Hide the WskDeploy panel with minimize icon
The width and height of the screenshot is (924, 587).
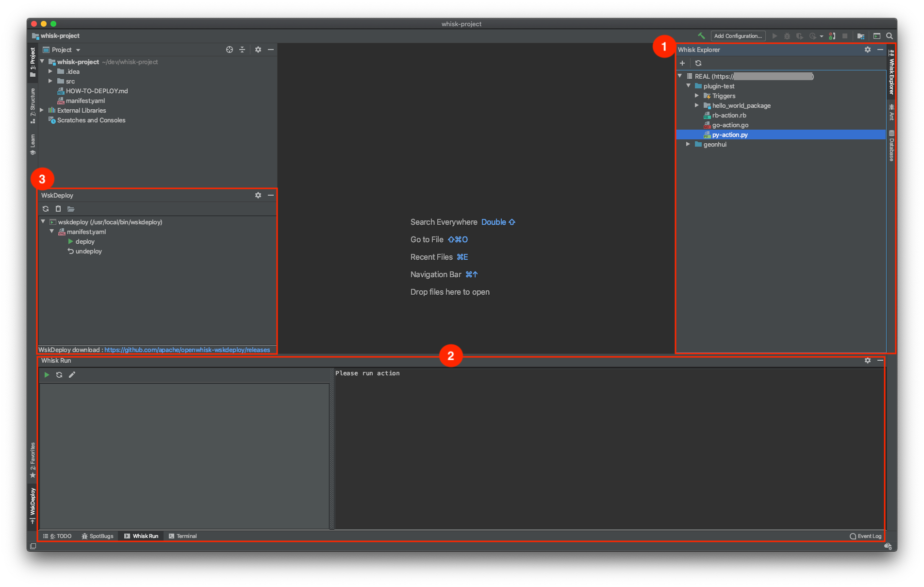click(270, 195)
